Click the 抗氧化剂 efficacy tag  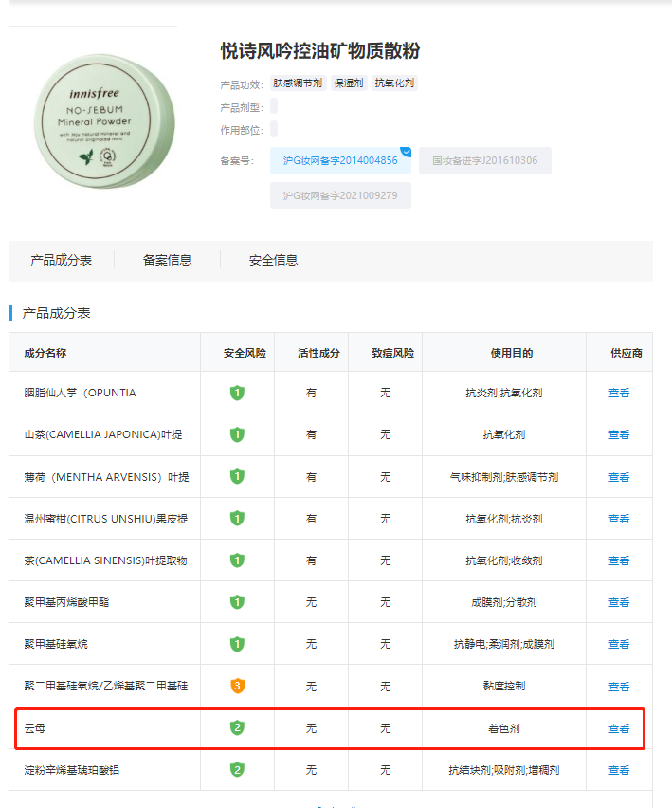[x=394, y=83]
